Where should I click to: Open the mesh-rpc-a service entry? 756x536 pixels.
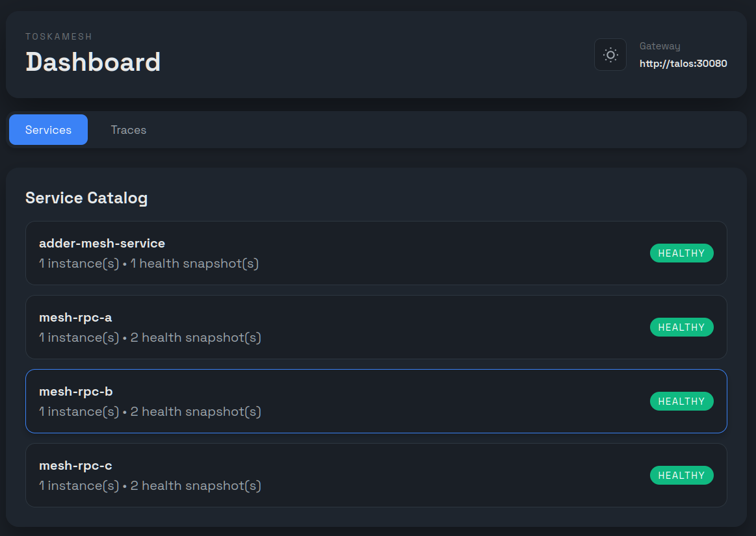pyautogui.click(x=376, y=327)
